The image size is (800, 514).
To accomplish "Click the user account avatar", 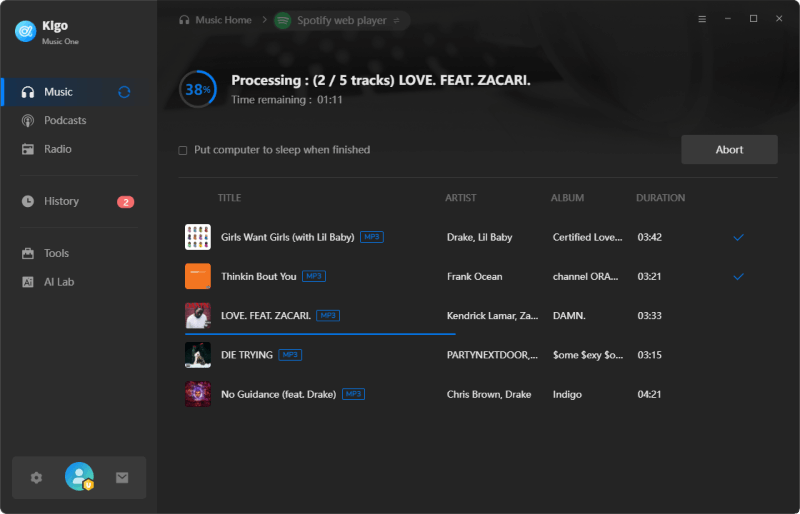I will (x=80, y=476).
